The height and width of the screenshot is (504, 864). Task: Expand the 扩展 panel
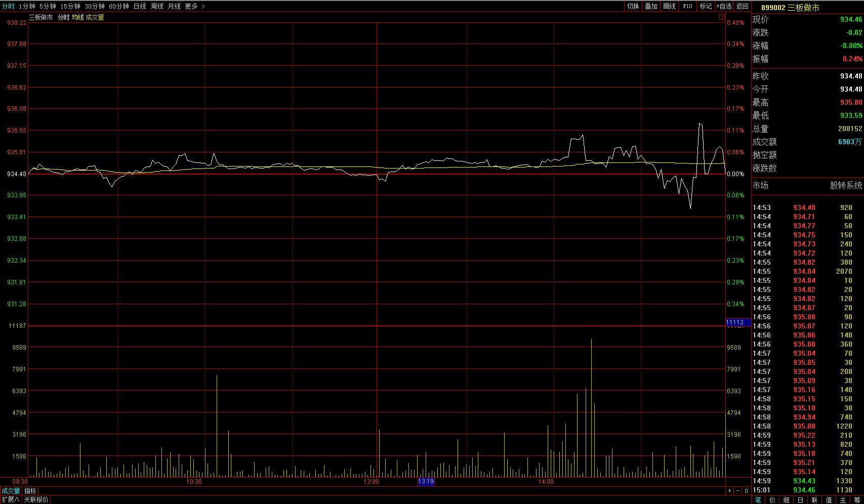click(x=10, y=499)
